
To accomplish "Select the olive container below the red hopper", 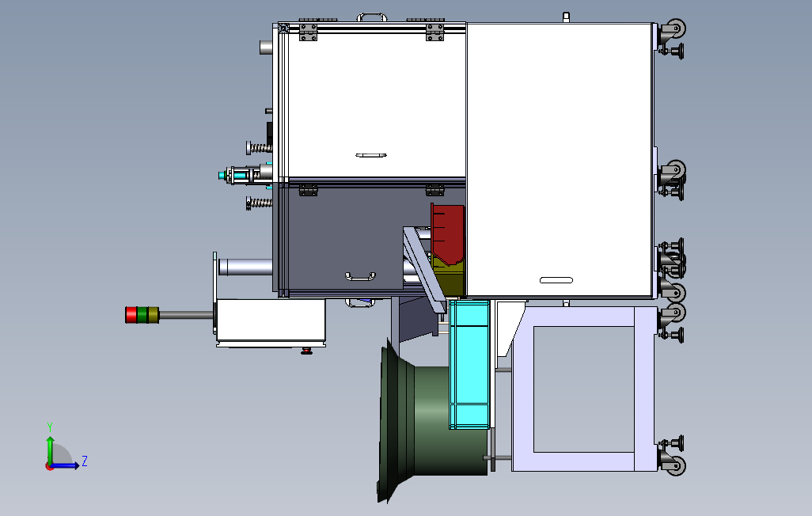I will [x=450, y=279].
